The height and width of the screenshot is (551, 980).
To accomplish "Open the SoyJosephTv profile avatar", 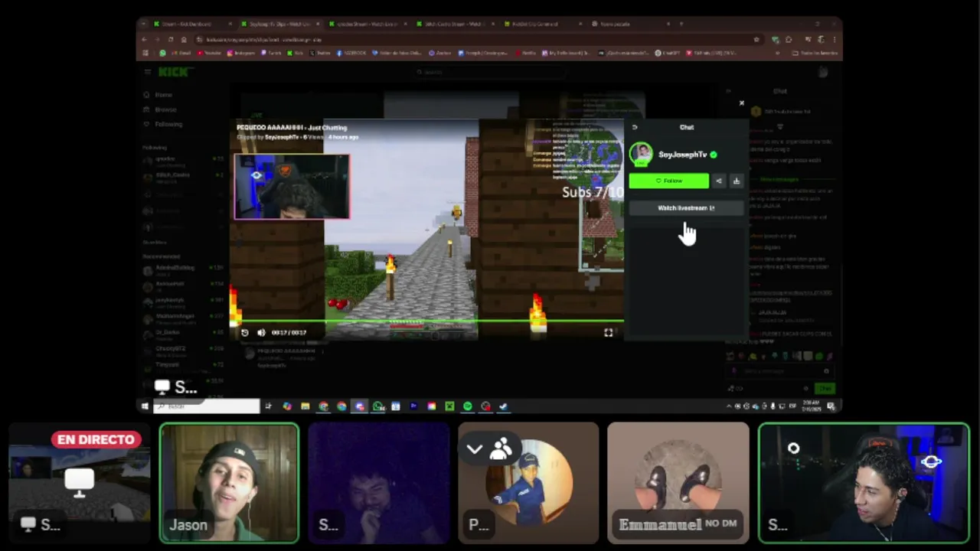I will [641, 154].
